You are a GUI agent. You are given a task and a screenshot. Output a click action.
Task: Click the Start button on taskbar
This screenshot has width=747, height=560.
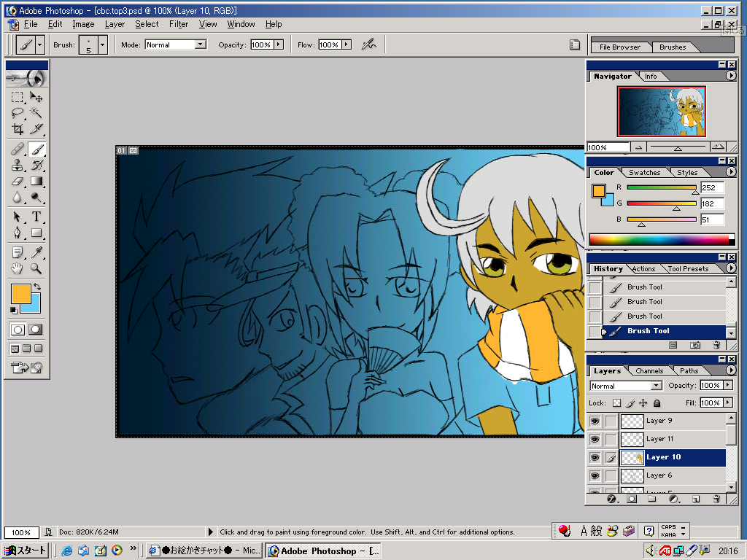tap(26, 551)
